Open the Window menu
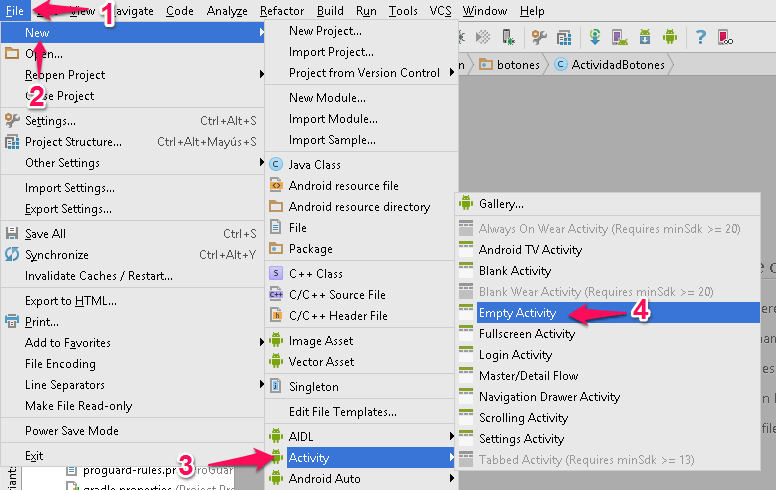The height and width of the screenshot is (490, 776). click(485, 10)
